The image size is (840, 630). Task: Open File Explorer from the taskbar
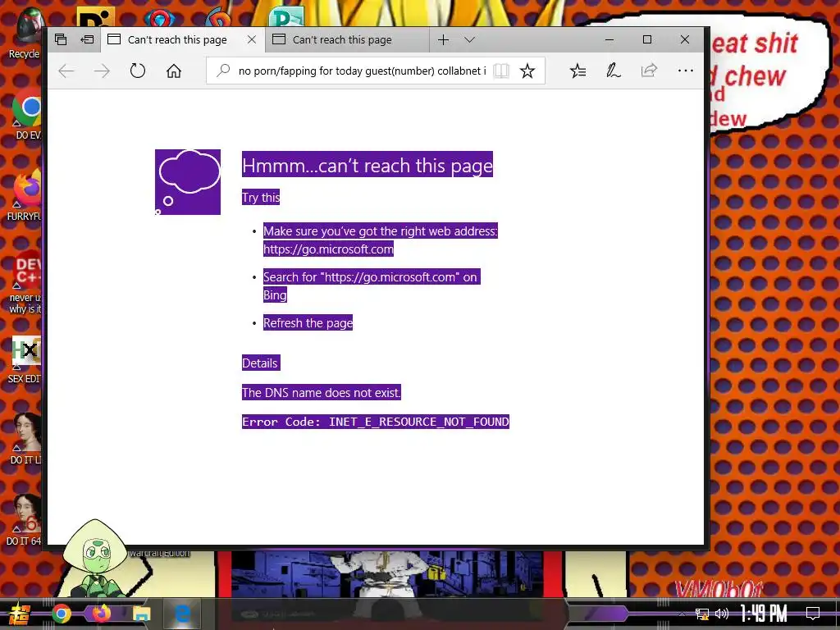[x=141, y=614]
